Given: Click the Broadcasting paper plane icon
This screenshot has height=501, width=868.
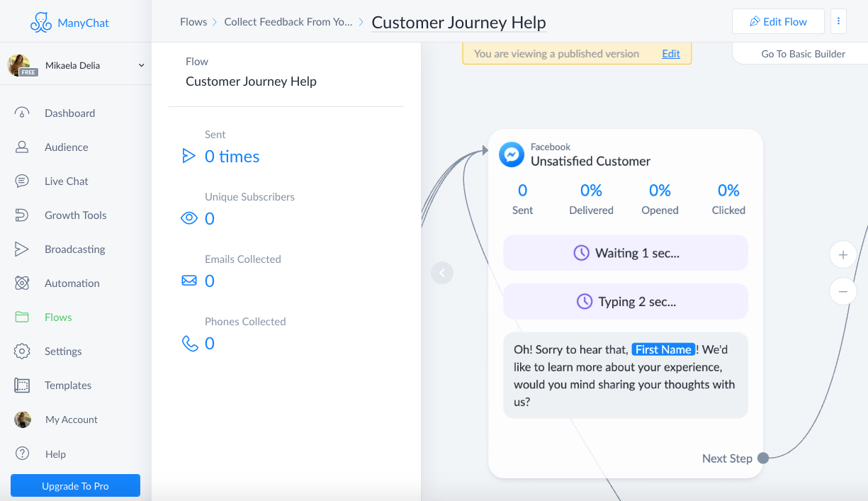Looking at the screenshot, I should [22, 249].
